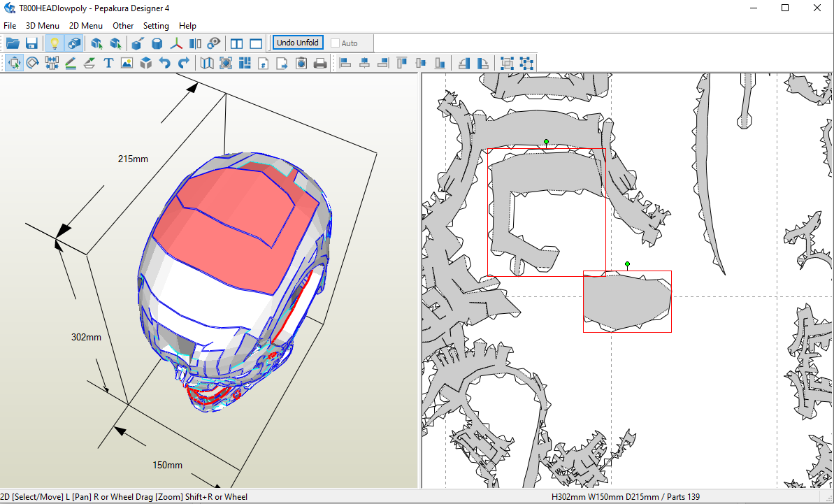The height and width of the screenshot is (504, 834).
Task: Toggle the light bulb lighting switch
Action: click(x=54, y=43)
